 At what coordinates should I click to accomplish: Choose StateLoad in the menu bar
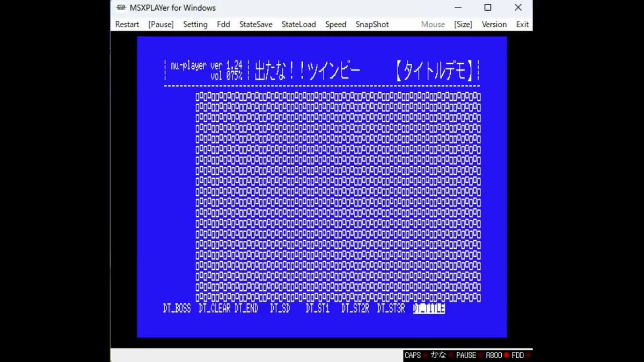[299, 24]
